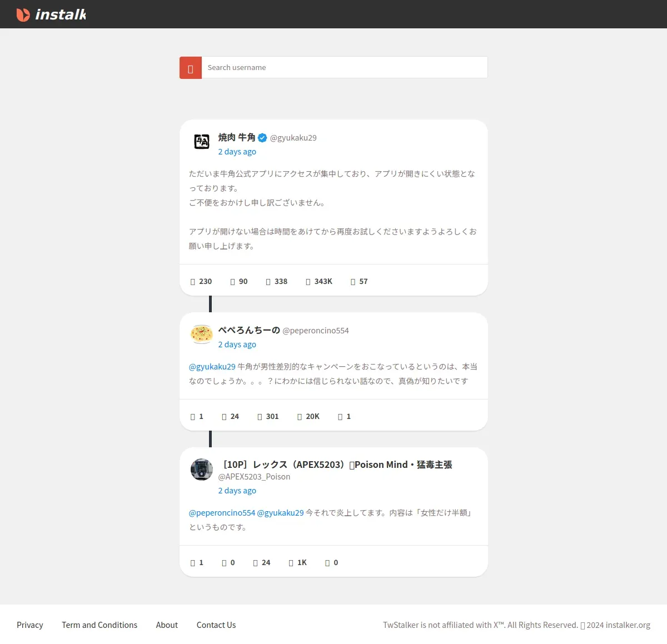The height and width of the screenshot is (644, 667).
Task: Open the 2 days ago timestamp on the APEX5203 post
Action: click(237, 491)
